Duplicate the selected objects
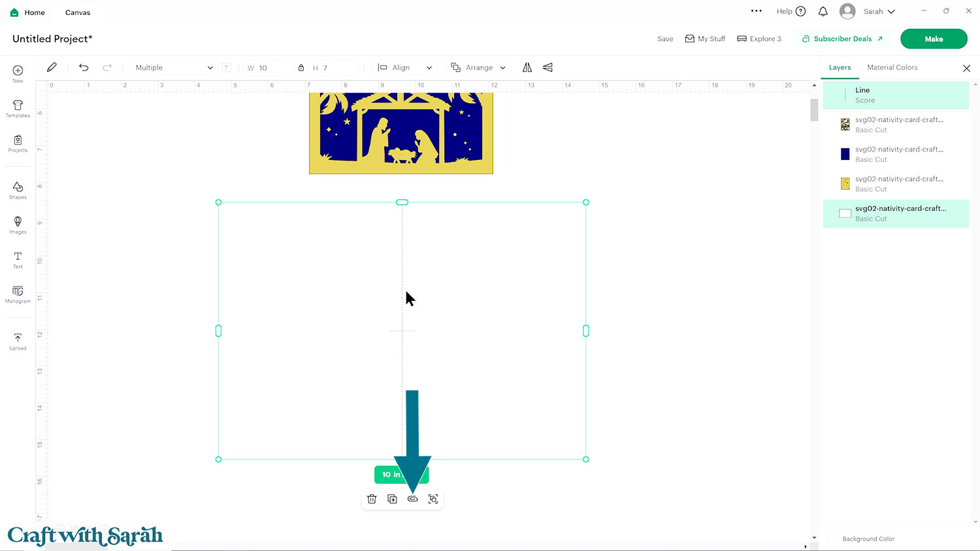The height and width of the screenshot is (551, 980). [x=392, y=499]
